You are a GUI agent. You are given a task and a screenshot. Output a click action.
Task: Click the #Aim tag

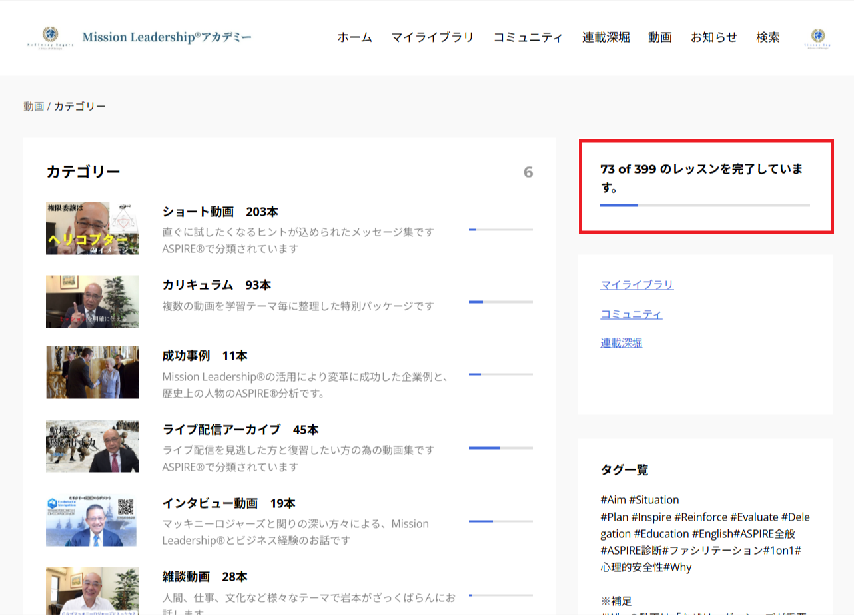tap(613, 500)
